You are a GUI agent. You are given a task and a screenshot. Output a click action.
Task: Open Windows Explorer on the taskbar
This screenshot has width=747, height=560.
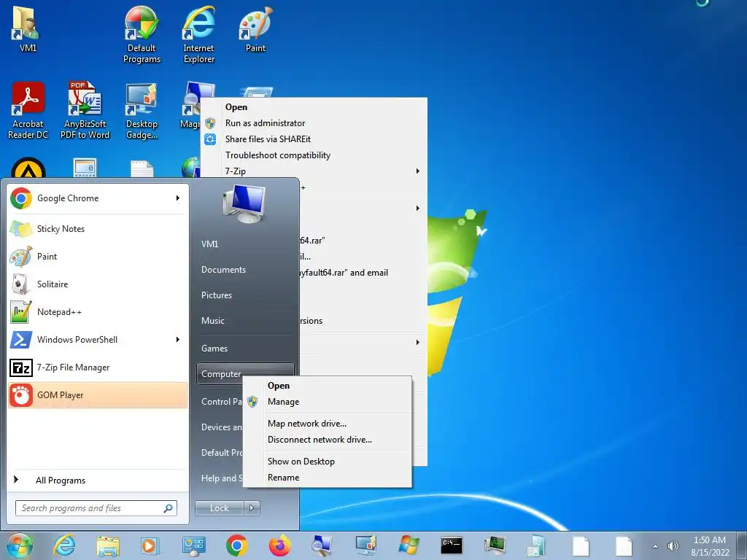click(x=108, y=545)
